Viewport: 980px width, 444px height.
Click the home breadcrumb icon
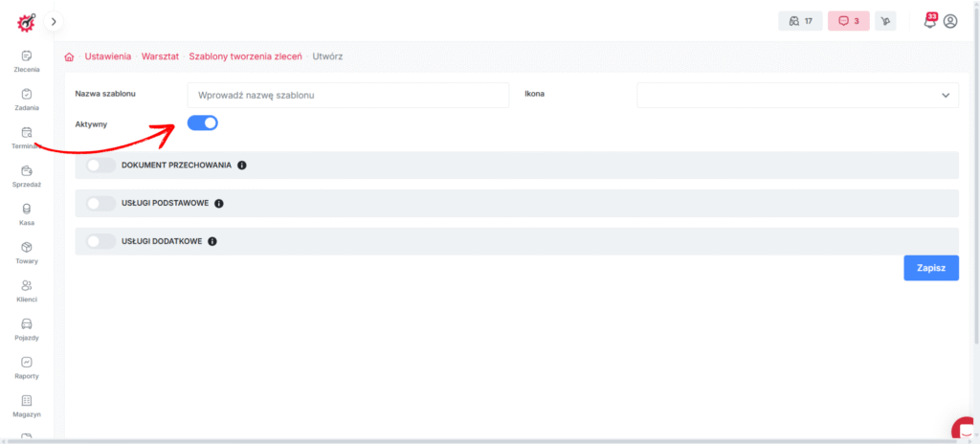[69, 56]
